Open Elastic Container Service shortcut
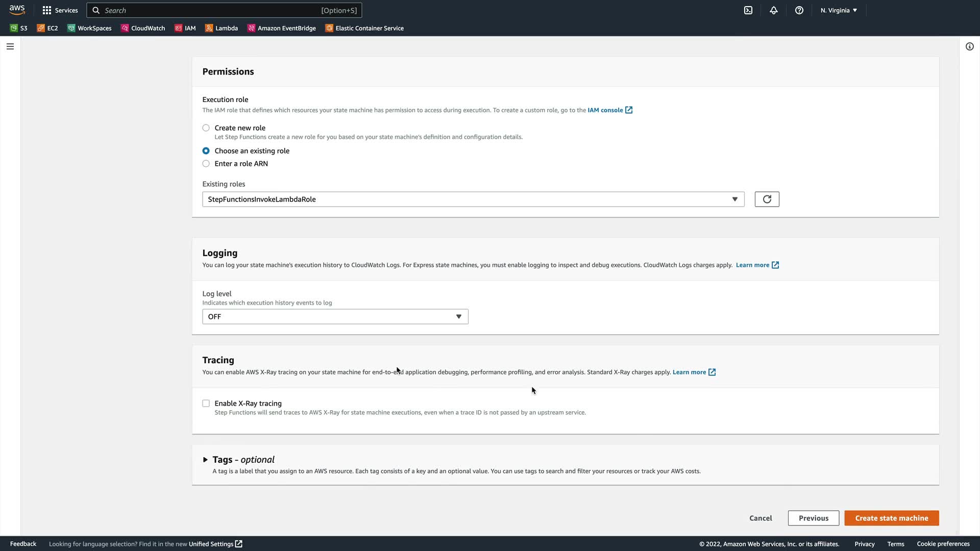This screenshot has height=551, width=980. click(364, 28)
